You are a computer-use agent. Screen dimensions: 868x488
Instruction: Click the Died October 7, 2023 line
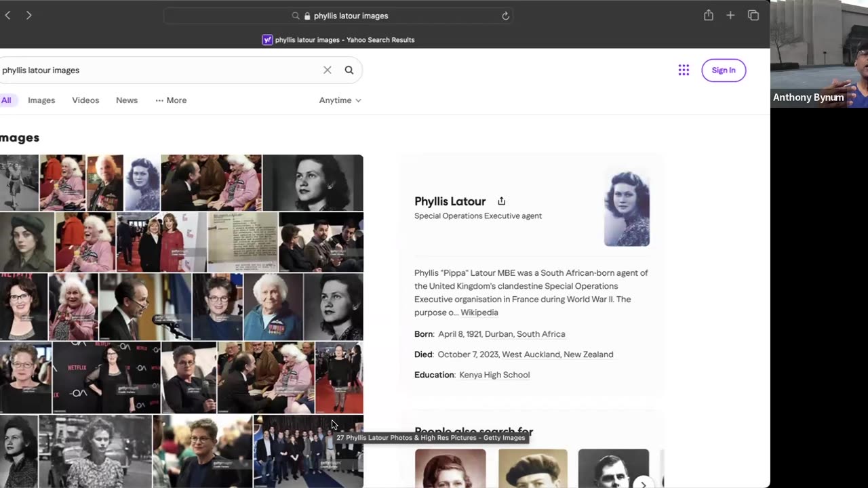tap(513, 354)
